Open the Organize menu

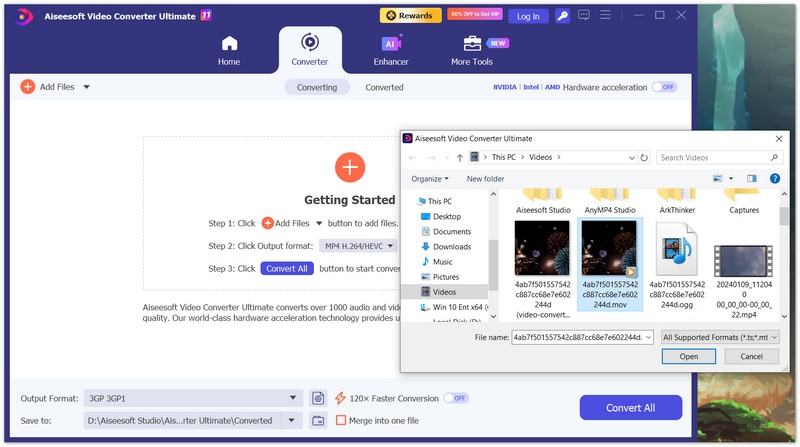[430, 179]
